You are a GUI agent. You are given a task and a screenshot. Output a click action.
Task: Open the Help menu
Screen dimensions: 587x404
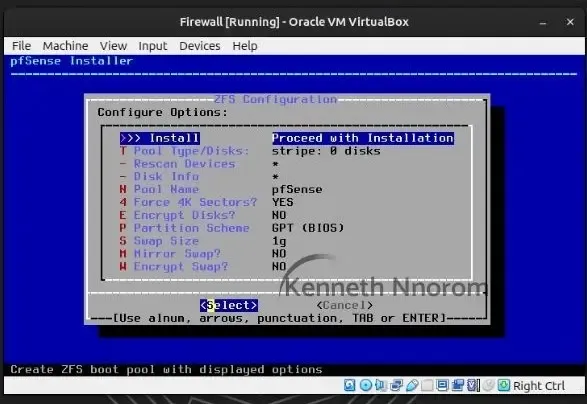(245, 46)
